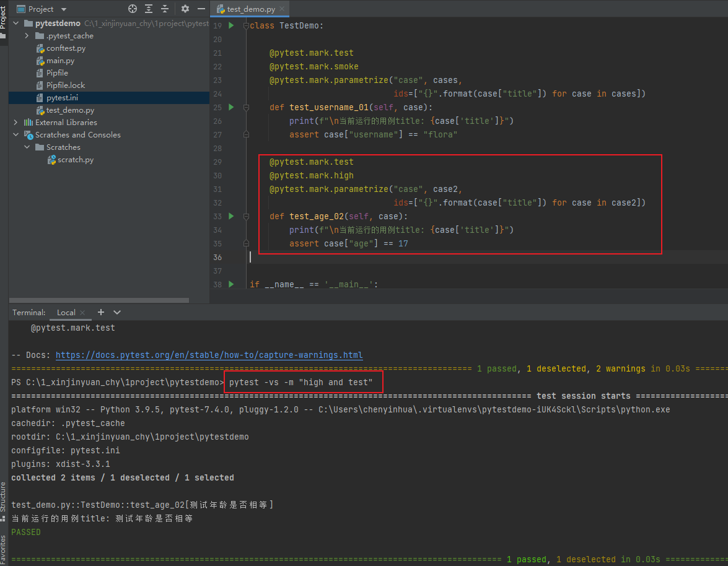This screenshot has height=566, width=728.
Task: Collapse the Scratches and Consoles node
Action: pyautogui.click(x=15, y=134)
